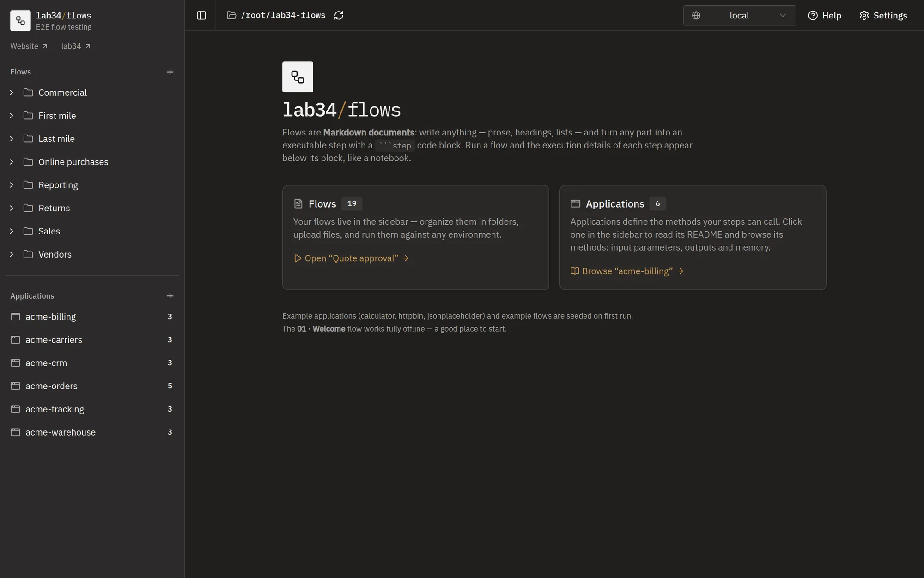Viewport: 924px width, 578px height.
Task: Click the Returns folder icon
Action: click(28, 208)
